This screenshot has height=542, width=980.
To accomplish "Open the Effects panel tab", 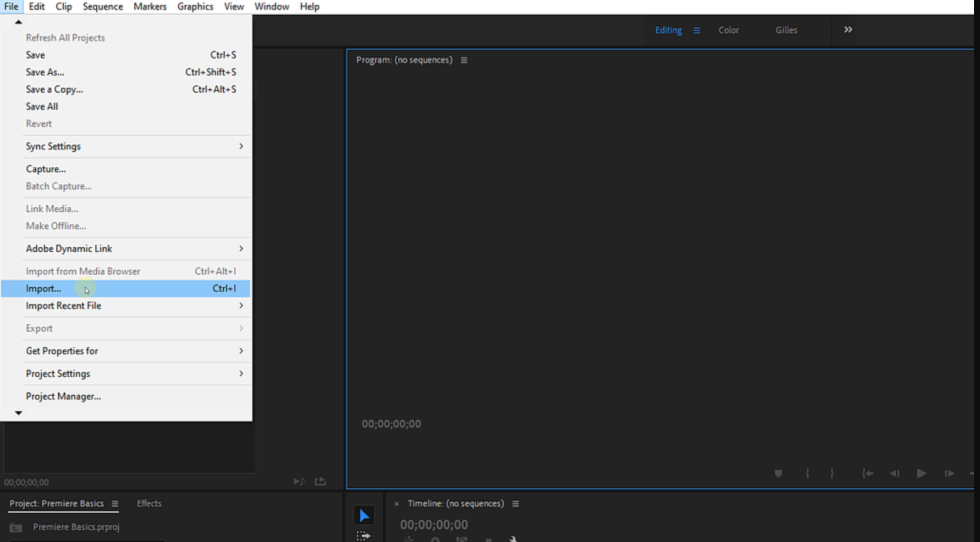I will coord(149,503).
